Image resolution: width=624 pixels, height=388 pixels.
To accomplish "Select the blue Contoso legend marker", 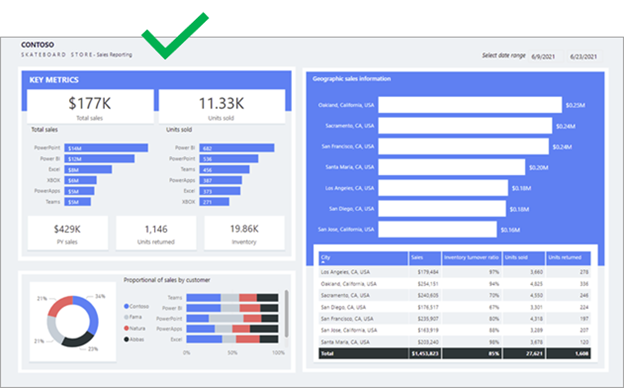I will pos(127,306).
